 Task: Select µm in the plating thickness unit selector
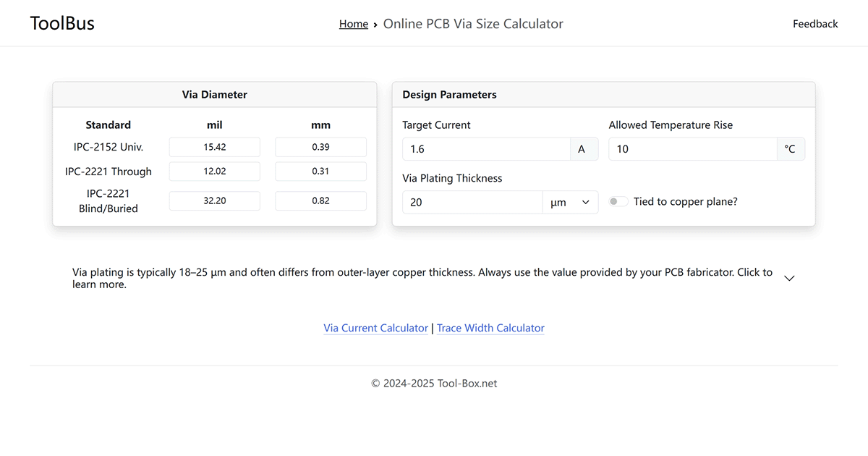coord(571,202)
